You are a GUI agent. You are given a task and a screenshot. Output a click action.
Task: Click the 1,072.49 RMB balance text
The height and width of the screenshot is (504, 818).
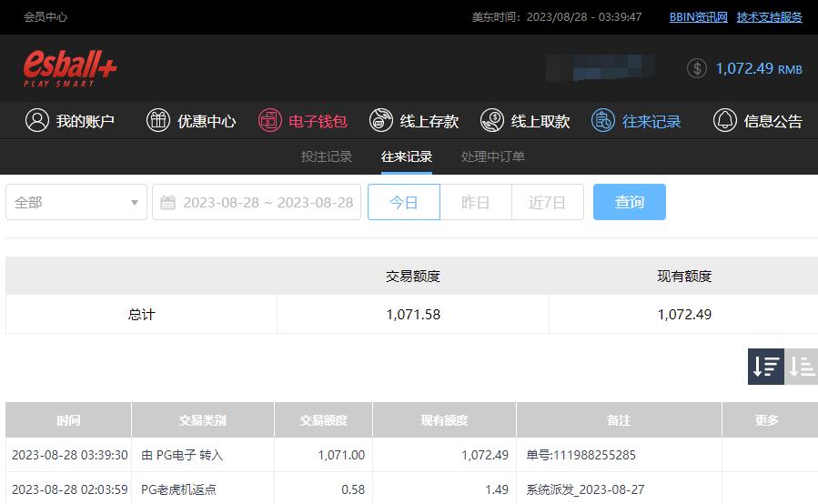coord(759,68)
